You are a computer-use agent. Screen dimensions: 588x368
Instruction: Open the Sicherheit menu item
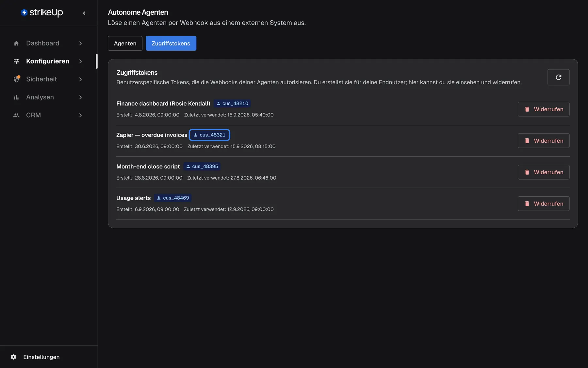(48, 79)
